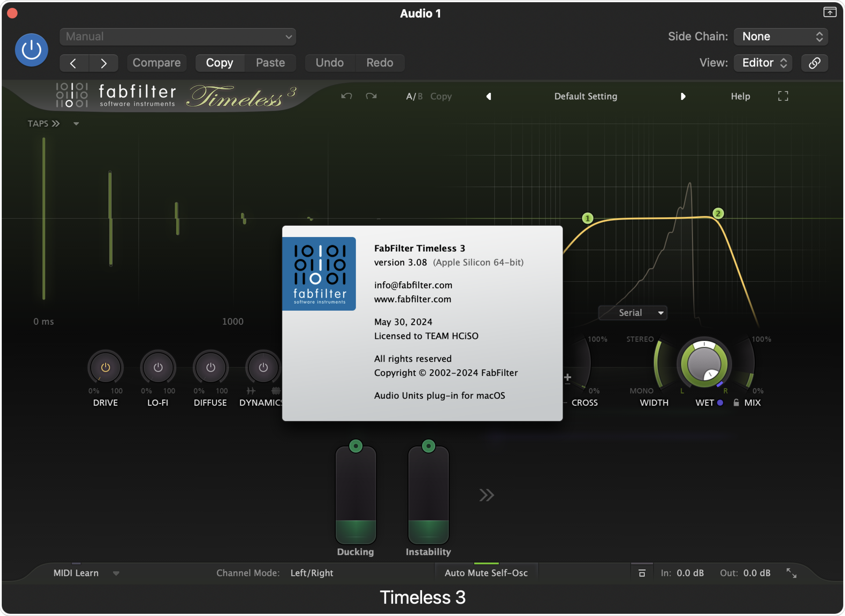This screenshot has width=845, height=616.
Task: Change Channel Mode Left/Right setting
Action: 312,573
